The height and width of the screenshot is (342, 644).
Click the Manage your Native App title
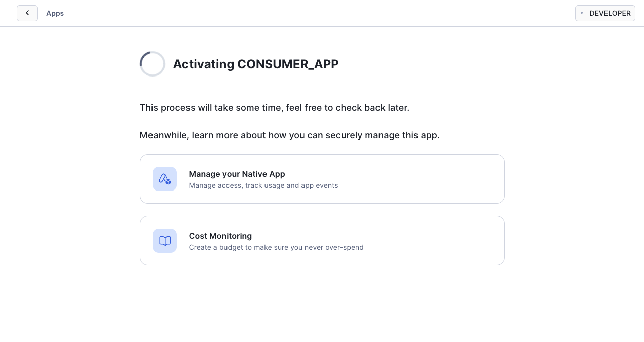tap(237, 174)
